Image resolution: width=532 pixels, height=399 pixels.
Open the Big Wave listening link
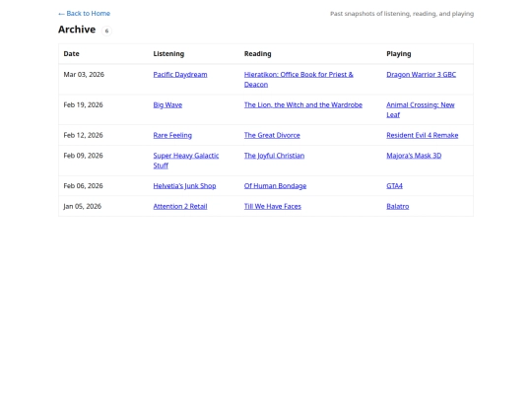[167, 105]
